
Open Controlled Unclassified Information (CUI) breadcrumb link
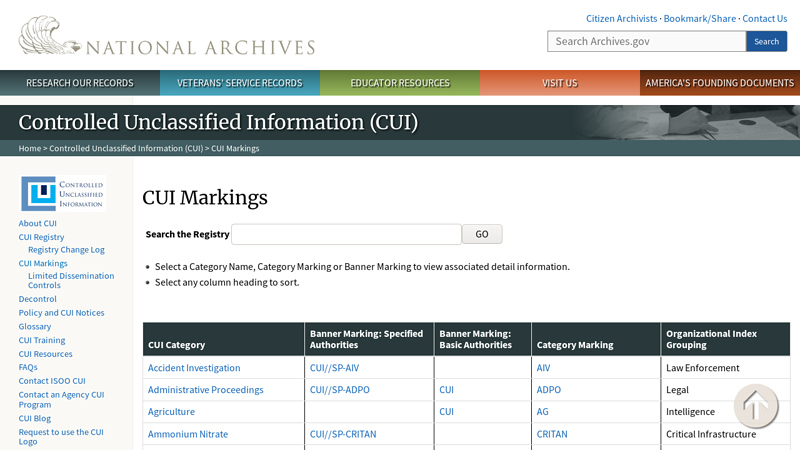click(x=126, y=148)
